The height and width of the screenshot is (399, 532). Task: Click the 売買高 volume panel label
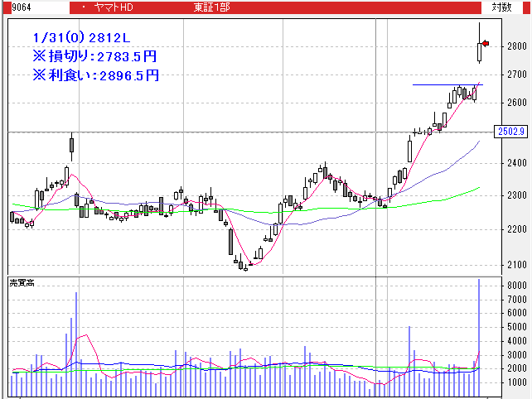[21, 283]
